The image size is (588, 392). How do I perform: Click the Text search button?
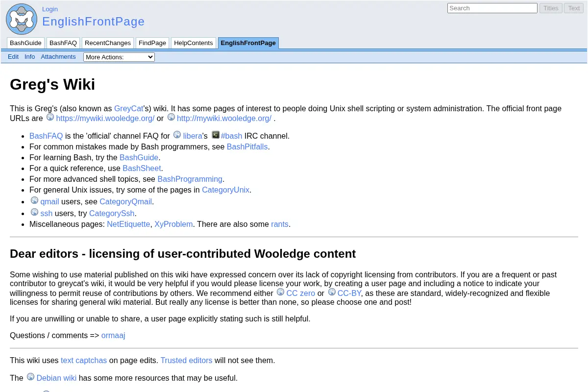(574, 8)
